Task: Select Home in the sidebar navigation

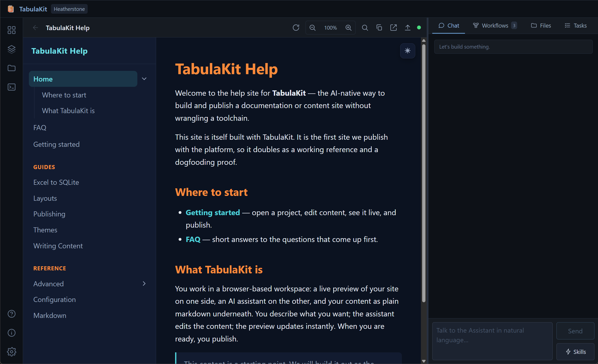Action: pos(83,79)
